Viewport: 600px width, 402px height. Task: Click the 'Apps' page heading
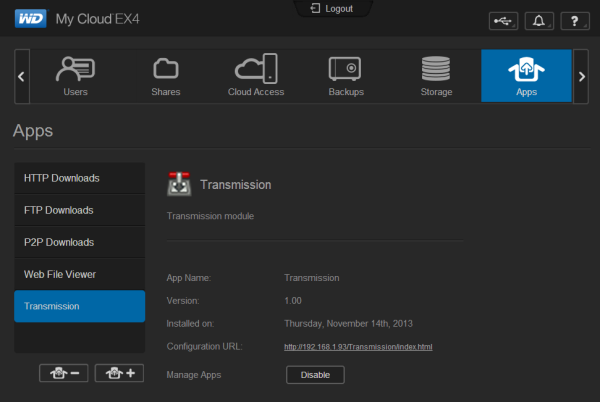pyautogui.click(x=33, y=132)
